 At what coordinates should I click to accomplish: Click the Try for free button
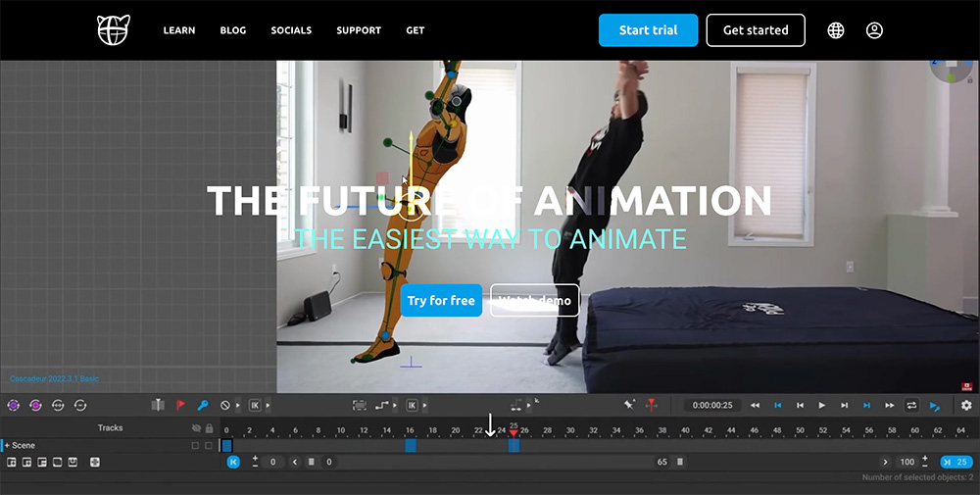pos(441,300)
